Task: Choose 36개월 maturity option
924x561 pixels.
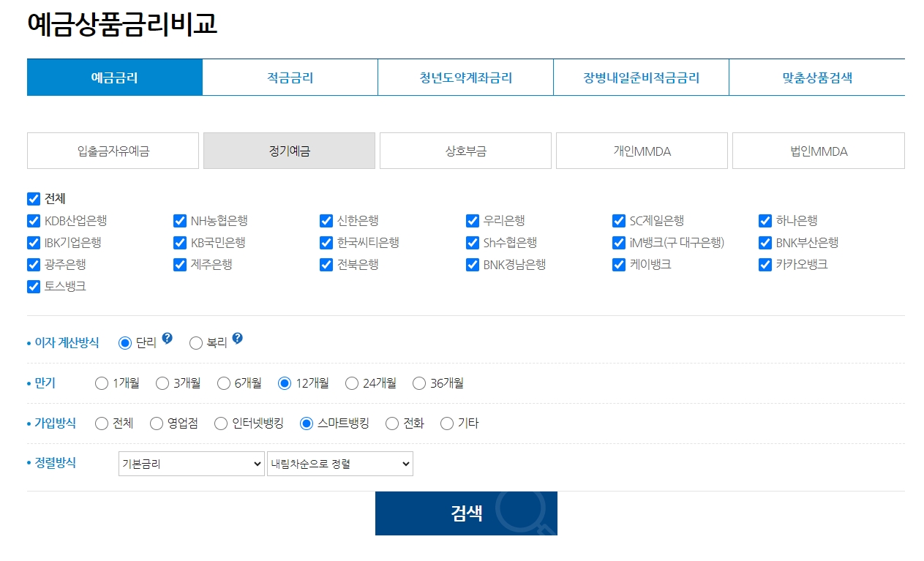Action: (419, 383)
